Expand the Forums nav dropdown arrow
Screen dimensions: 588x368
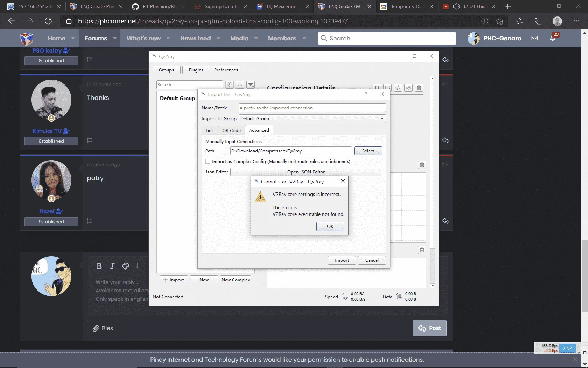coord(115,38)
